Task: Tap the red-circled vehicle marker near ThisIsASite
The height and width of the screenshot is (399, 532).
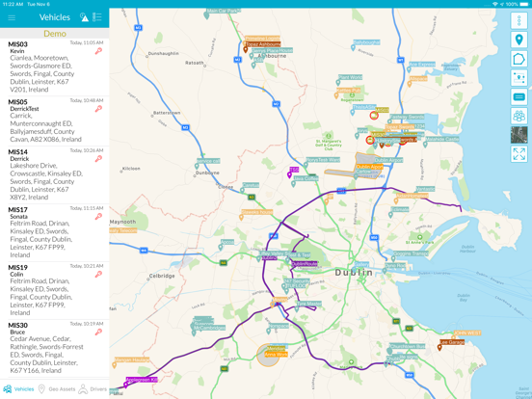Action: (x=374, y=116)
